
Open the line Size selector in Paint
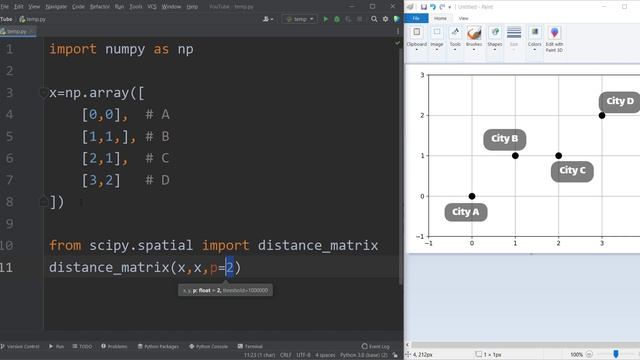tap(514, 39)
